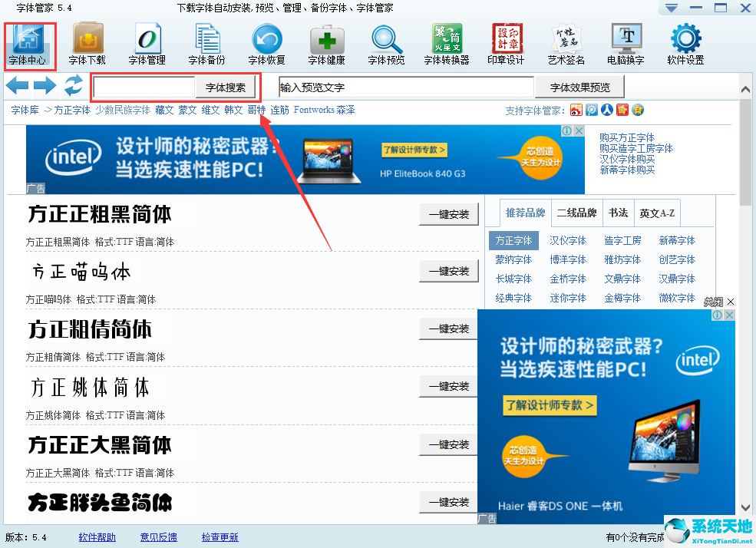
Task: Click the 字体效果预览 button
Action: (x=579, y=87)
